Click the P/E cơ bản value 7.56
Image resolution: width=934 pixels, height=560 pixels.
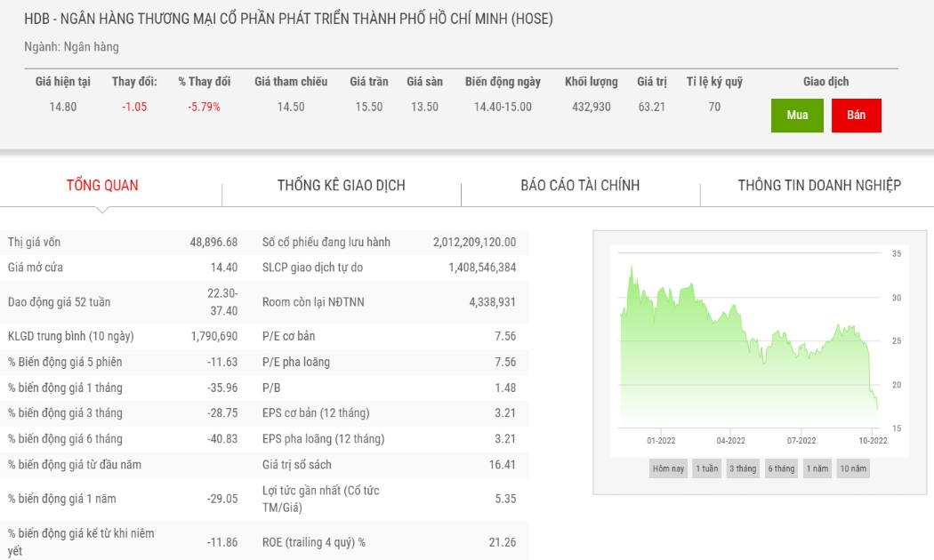pyautogui.click(x=505, y=336)
